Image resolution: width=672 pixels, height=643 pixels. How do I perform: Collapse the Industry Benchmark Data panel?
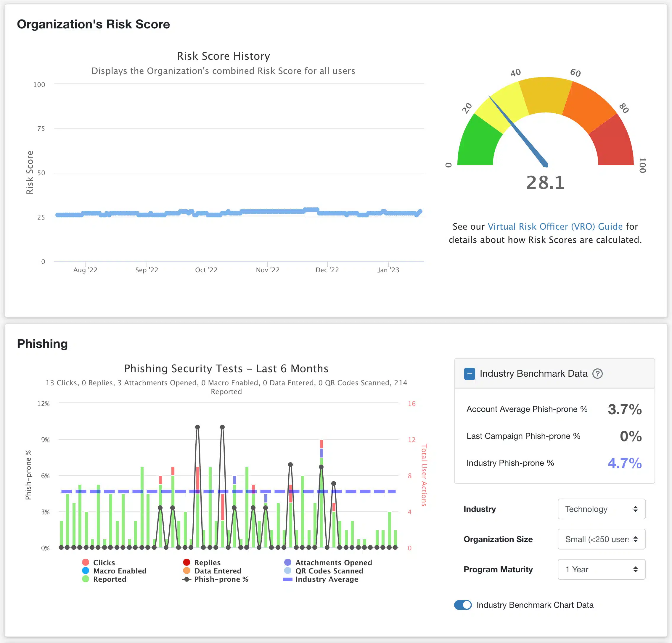pyautogui.click(x=470, y=374)
